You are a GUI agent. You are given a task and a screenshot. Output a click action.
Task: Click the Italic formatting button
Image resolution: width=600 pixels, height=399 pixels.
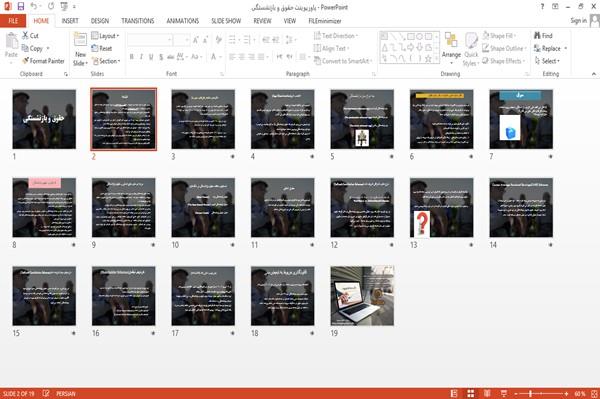point(141,57)
